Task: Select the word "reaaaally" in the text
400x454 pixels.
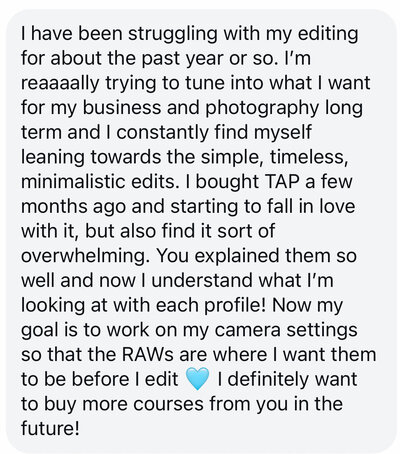Action: click(x=60, y=83)
